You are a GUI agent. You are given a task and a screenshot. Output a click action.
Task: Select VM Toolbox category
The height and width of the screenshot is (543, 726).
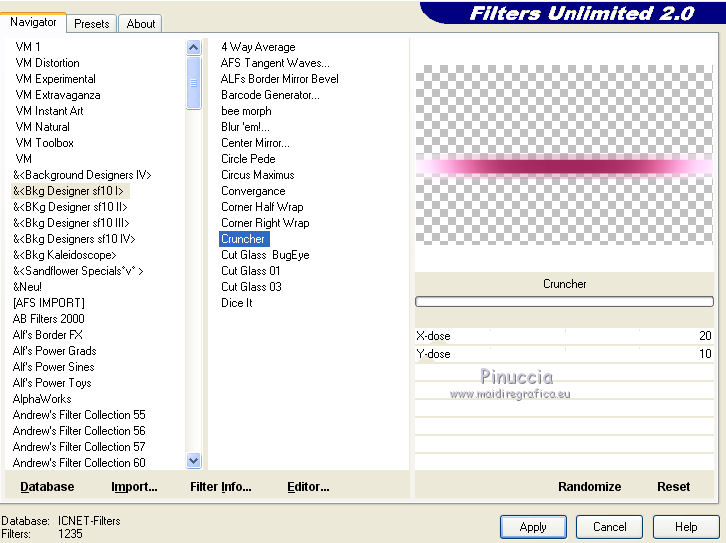coord(44,143)
